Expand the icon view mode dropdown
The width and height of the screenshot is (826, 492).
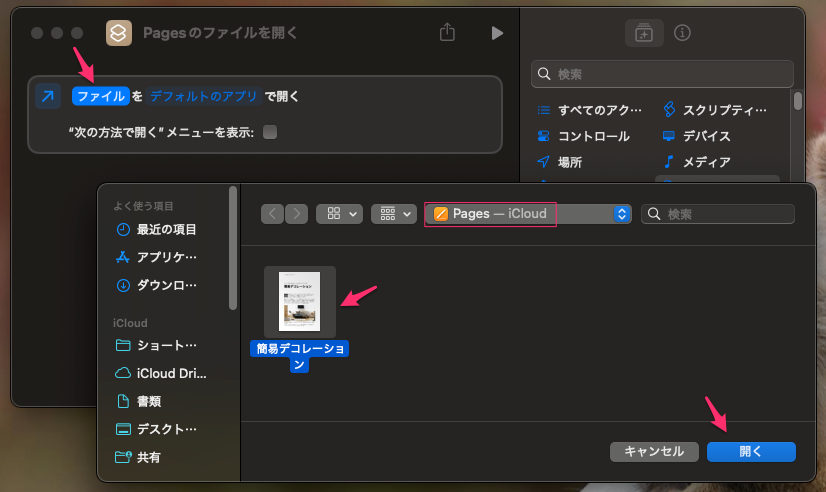click(x=339, y=214)
